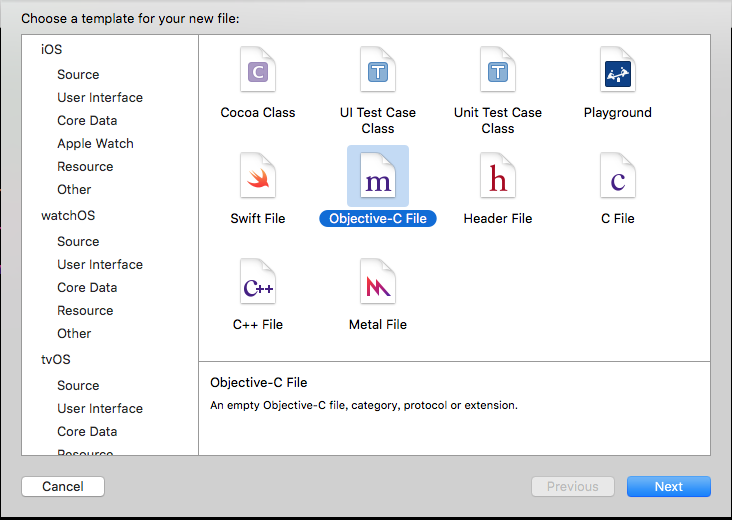Viewport: 732px width, 520px height.
Task: Choose the UI Test Case Class icon
Action: (378, 70)
